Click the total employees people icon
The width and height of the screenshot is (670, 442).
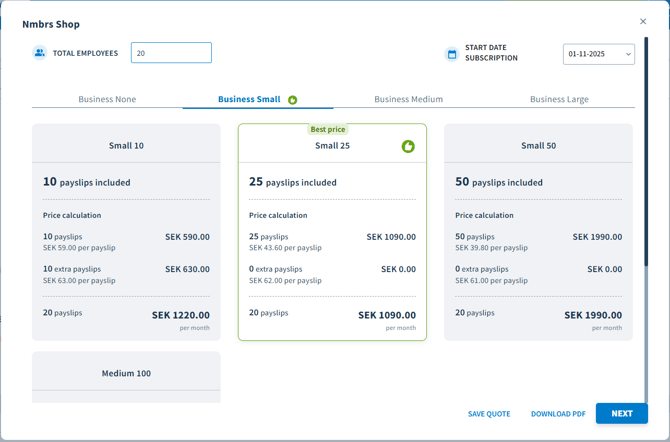click(40, 53)
